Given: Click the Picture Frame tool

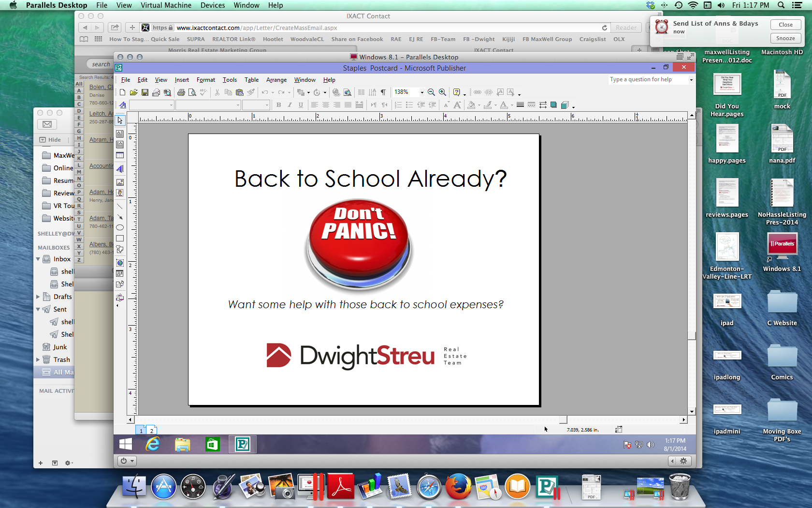Looking at the screenshot, I should pyautogui.click(x=120, y=182).
